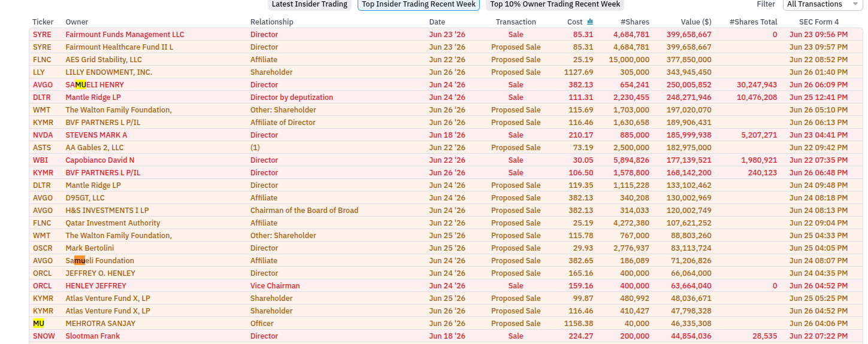Open owner Slootman Frank
The image size is (868, 344).
point(92,336)
